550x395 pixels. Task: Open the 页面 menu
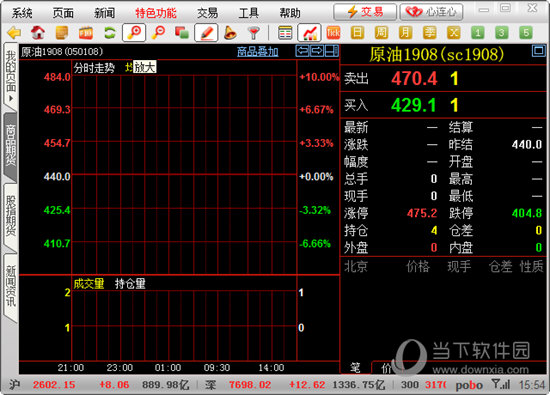click(x=63, y=13)
